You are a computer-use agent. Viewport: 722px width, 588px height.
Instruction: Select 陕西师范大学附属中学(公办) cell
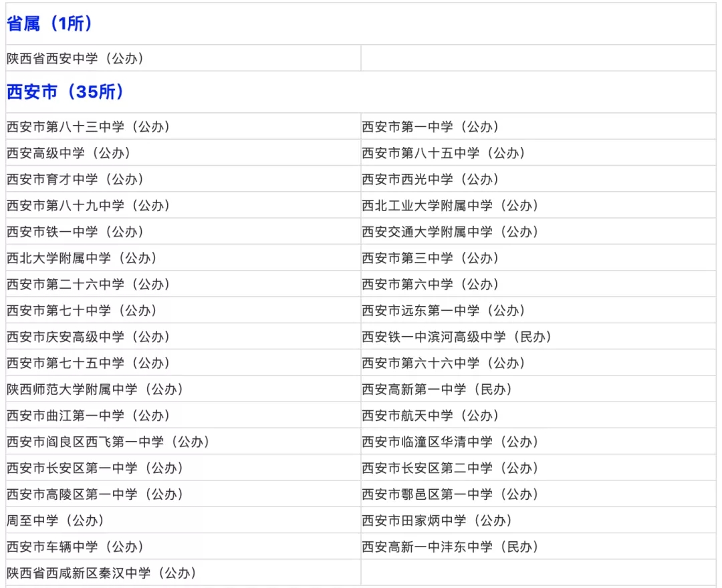point(183,388)
